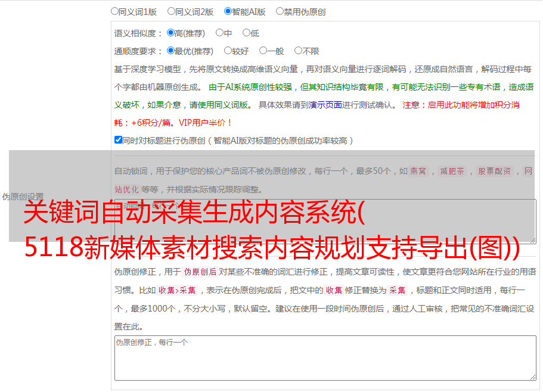
Task: Select the 同义词1版 radio option
Action: click(114, 11)
